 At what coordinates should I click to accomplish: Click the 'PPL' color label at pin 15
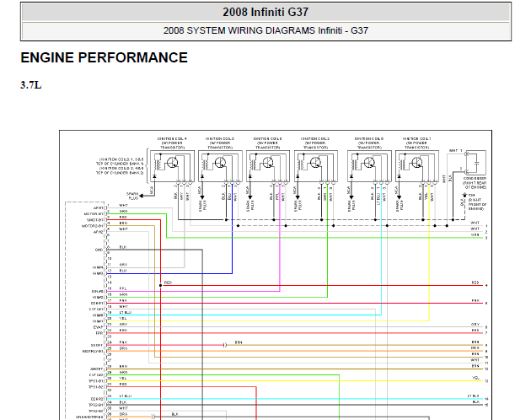[x=123, y=288]
